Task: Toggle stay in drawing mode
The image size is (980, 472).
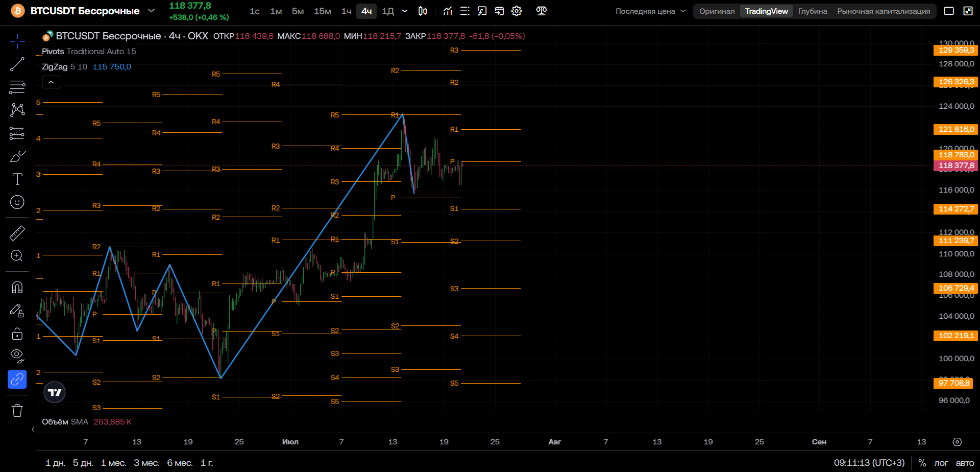Action: coord(17,310)
